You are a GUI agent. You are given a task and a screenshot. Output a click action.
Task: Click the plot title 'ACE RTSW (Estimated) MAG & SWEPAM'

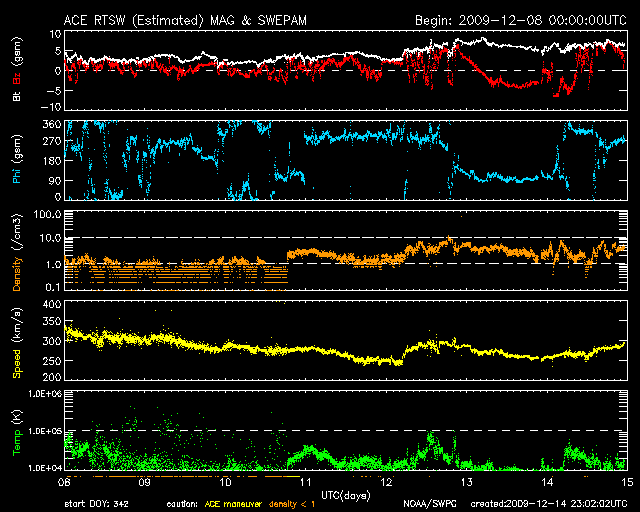tap(185, 20)
